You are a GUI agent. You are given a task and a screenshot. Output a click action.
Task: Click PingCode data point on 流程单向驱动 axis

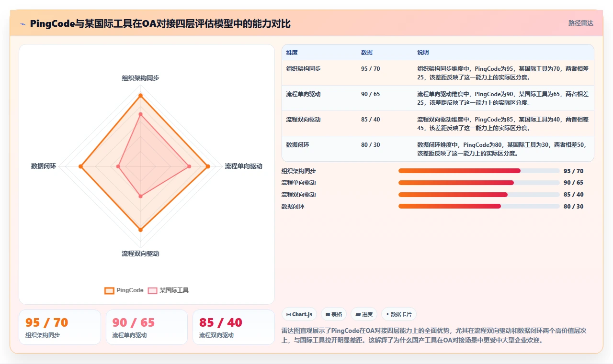[x=208, y=166]
